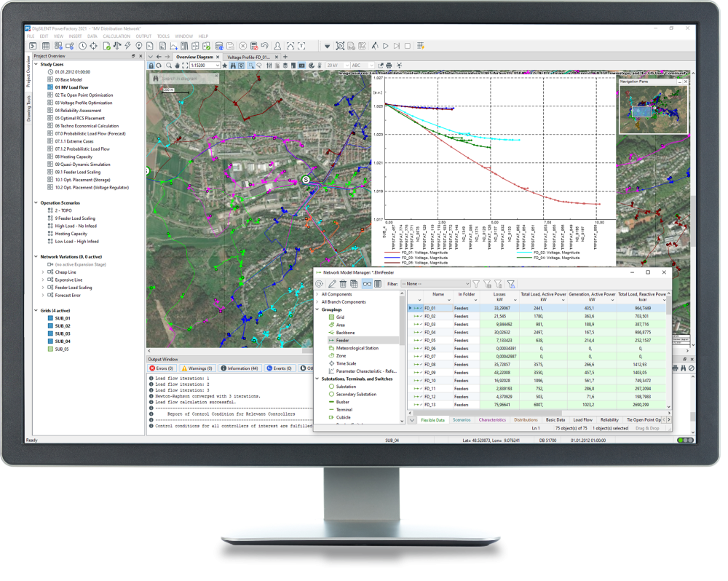The width and height of the screenshot is (728, 581).
Task: Click the print icon in diagram toolbar
Action: [389, 66]
